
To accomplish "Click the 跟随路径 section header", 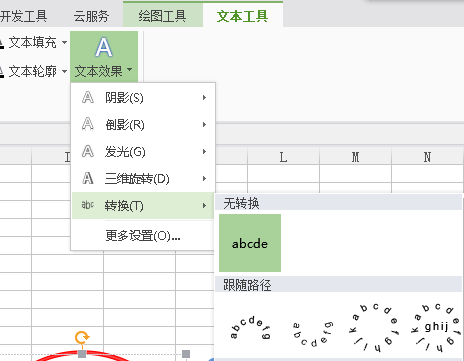I will tap(339, 285).
